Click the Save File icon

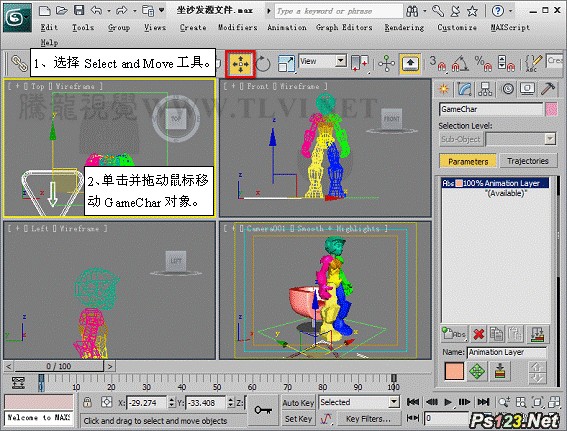click(x=79, y=10)
